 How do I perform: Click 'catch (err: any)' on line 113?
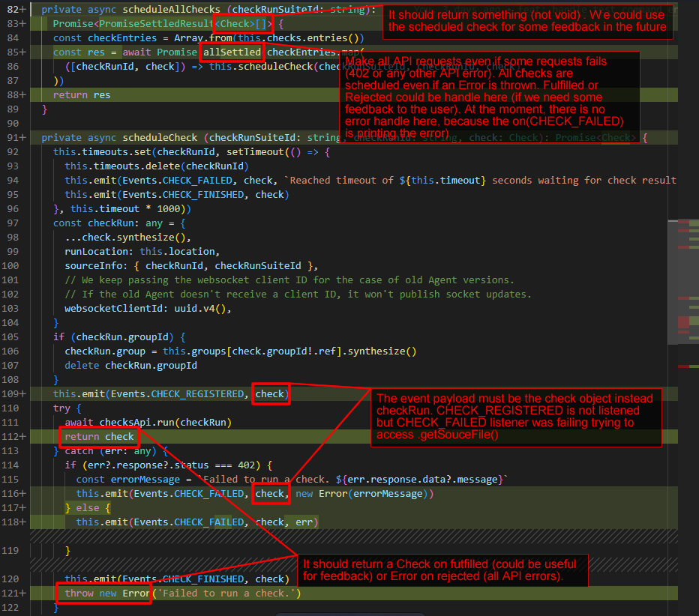110,451
